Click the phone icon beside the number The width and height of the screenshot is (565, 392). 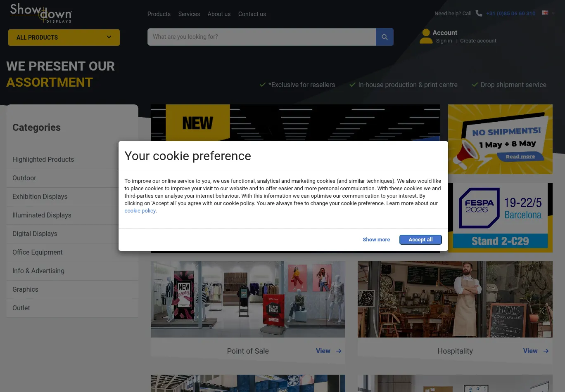click(x=479, y=13)
